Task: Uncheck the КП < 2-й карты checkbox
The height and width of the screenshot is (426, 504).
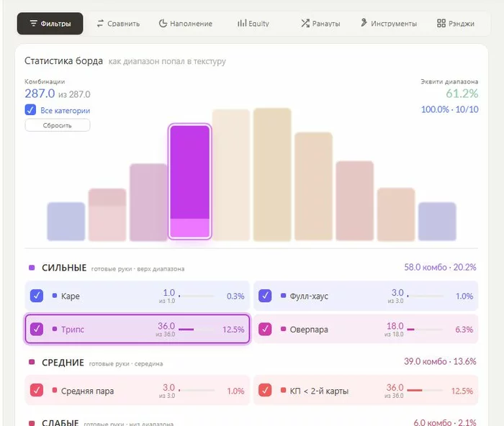Action: pyautogui.click(x=265, y=390)
